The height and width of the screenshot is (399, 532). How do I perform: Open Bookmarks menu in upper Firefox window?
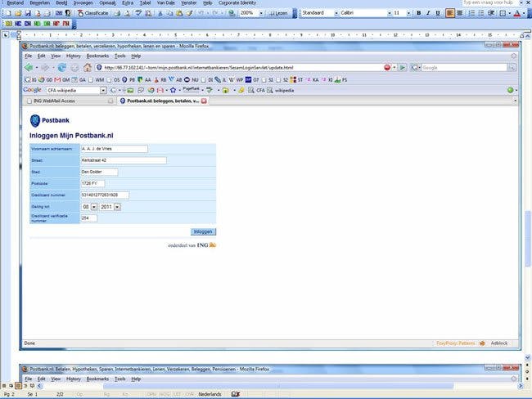click(x=97, y=56)
